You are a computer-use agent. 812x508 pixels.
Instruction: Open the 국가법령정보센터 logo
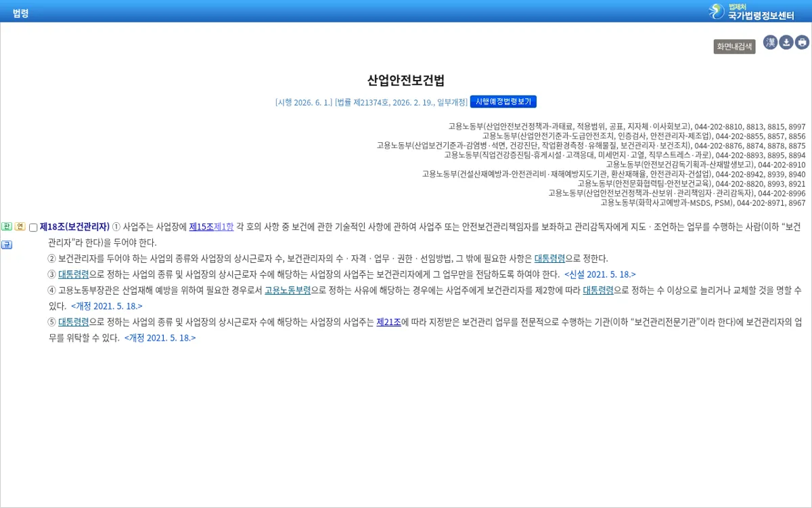(x=751, y=11)
